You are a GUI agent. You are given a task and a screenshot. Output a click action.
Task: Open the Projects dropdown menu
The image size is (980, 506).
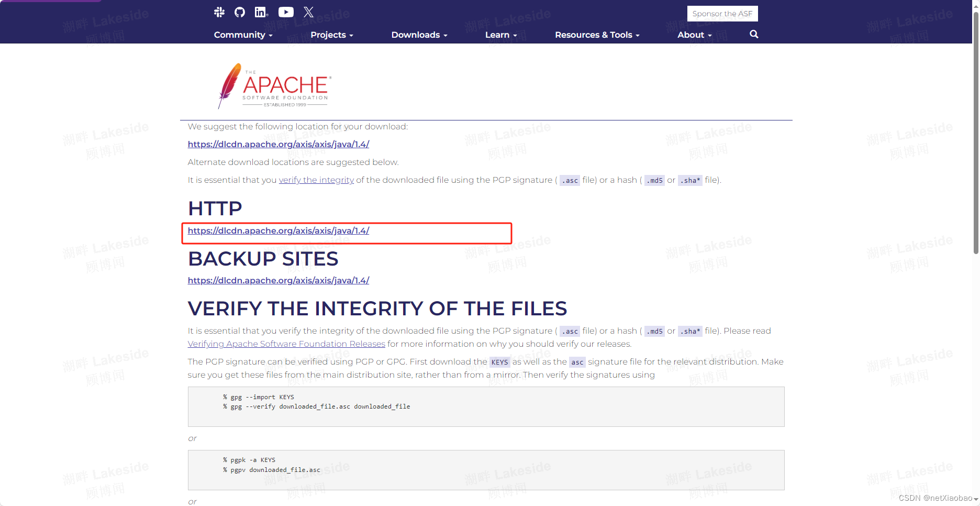(x=332, y=35)
